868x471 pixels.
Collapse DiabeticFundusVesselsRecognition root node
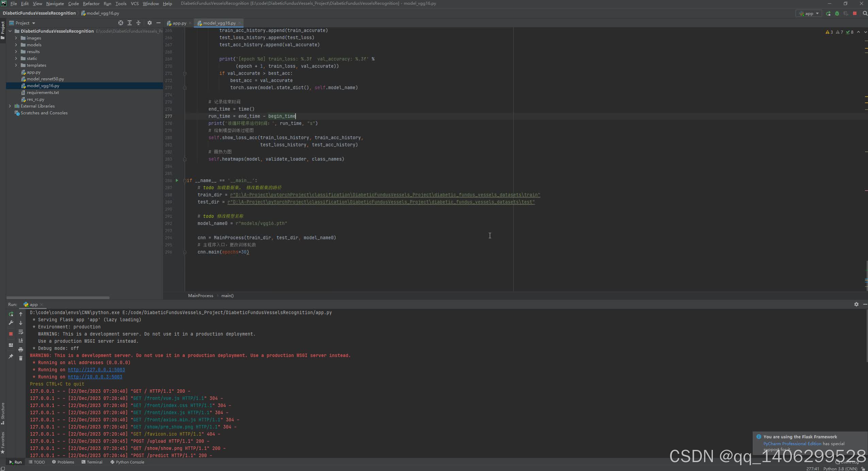coord(10,31)
